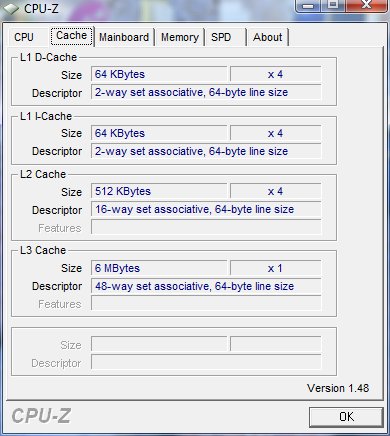Click the L2 Cache count field x 4

(x=276, y=191)
